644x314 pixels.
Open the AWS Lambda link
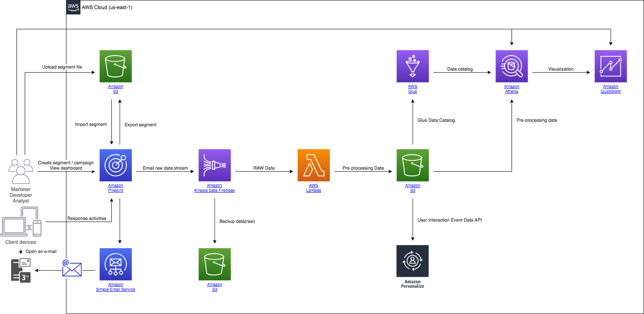point(314,188)
